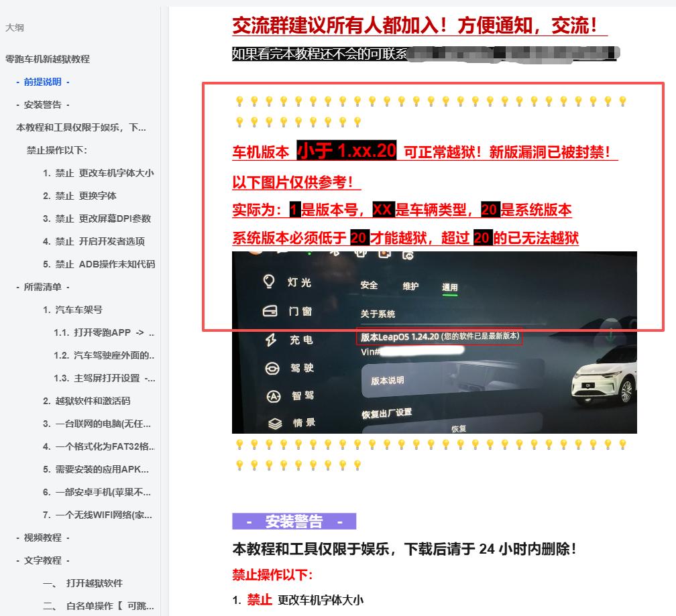The width and height of the screenshot is (676, 616).
Task: Go to 所需清单 section in outline
Action: point(43,287)
